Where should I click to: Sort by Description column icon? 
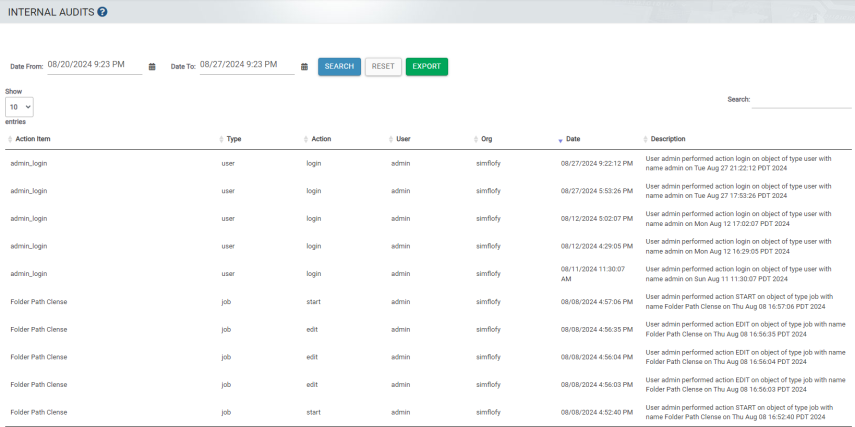(646, 139)
